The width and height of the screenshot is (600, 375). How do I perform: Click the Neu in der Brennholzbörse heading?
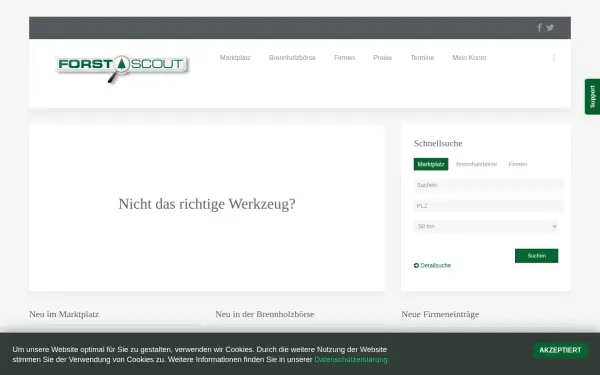[265, 314]
